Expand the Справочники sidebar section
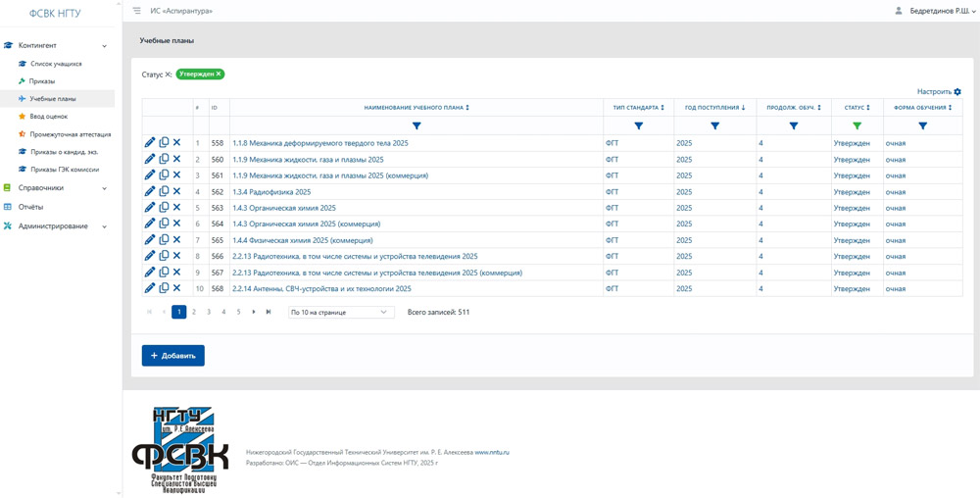 (x=105, y=188)
